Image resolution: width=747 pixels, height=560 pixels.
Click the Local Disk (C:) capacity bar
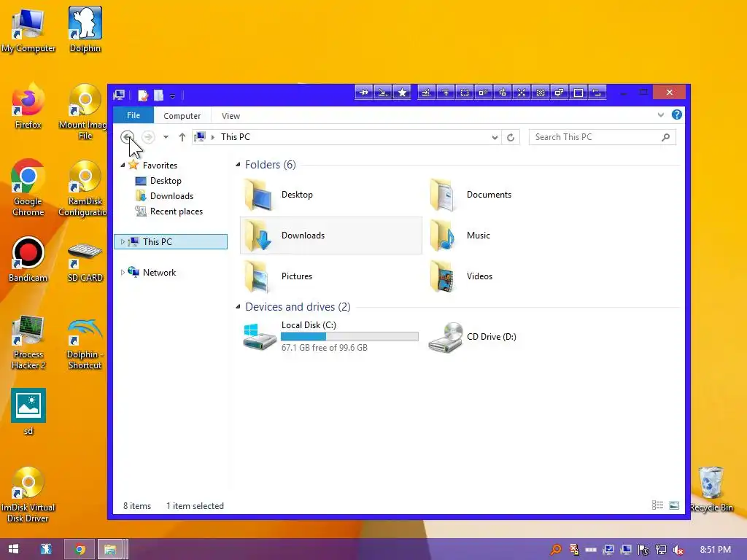tap(349, 337)
